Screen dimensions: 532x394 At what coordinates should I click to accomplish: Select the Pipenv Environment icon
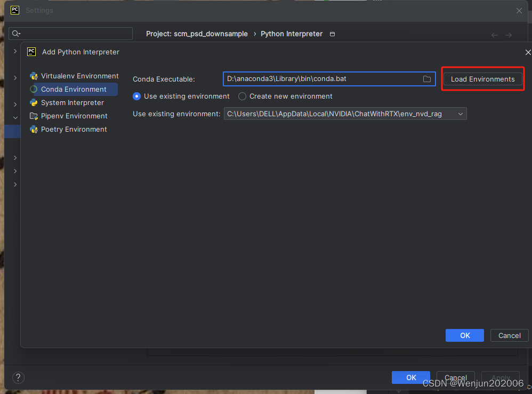tap(33, 116)
